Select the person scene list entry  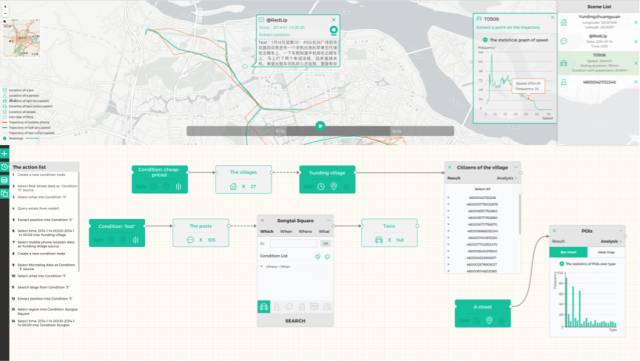(x=598, y=82)
